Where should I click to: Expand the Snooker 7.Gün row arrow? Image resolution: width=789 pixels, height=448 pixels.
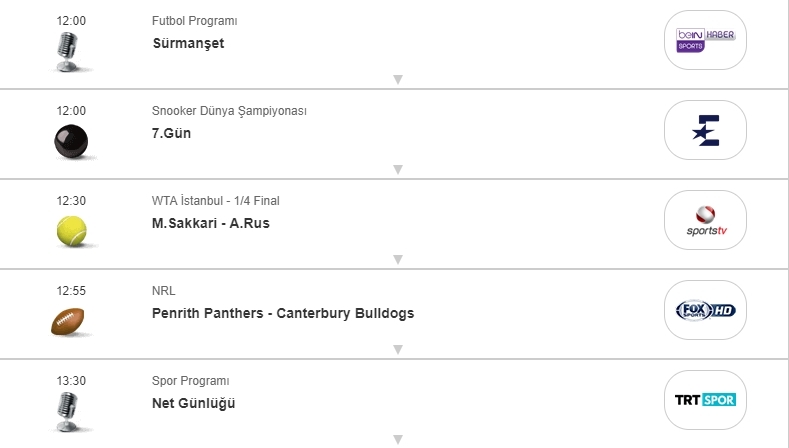pos(397,170)
